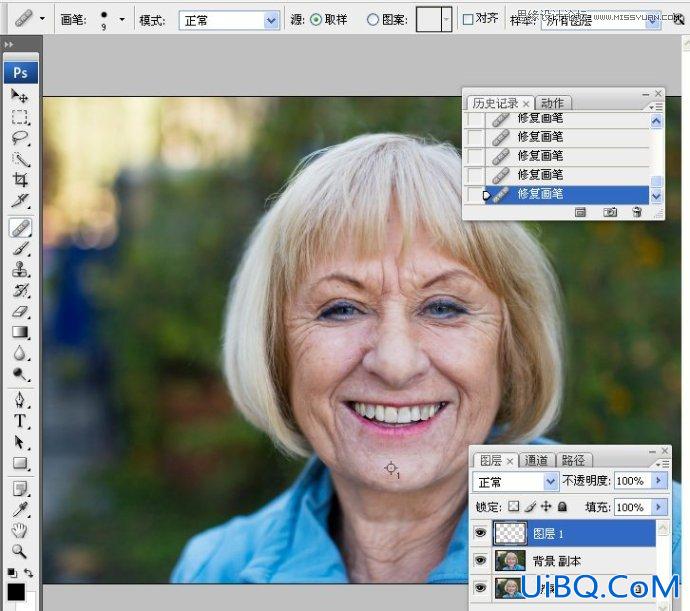Switch to the 动作 (Actions) tab
Screen dimensions: 690x611
552,103
